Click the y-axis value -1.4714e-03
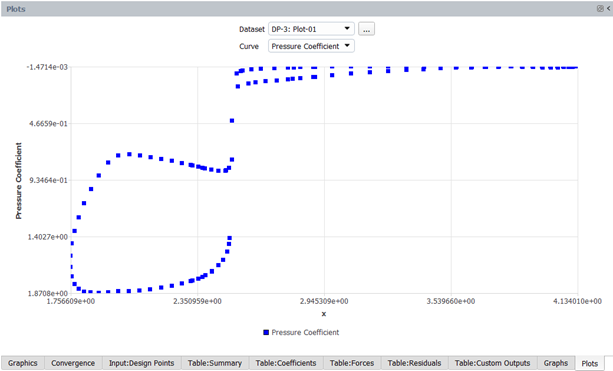 (x=47, y=67)
